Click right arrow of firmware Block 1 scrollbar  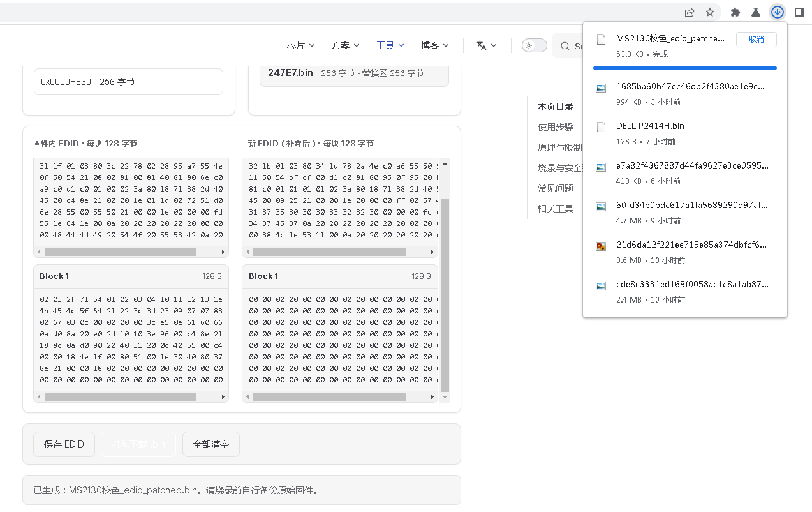pos(223,396)
